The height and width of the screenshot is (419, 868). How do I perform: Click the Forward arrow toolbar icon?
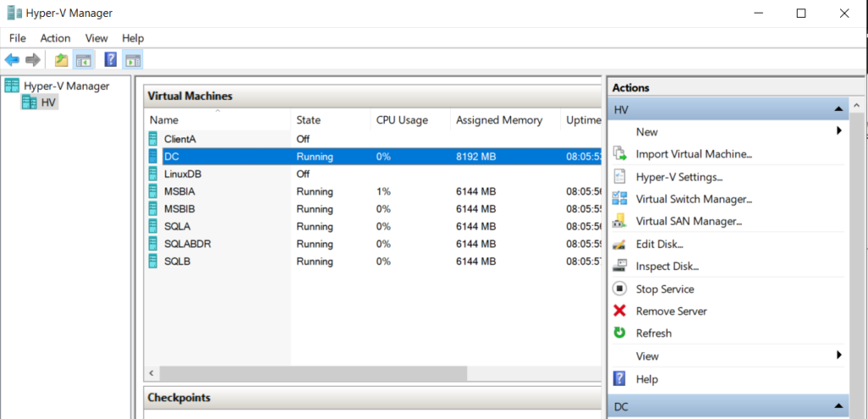pyautogui.click(x=33, y=60)
